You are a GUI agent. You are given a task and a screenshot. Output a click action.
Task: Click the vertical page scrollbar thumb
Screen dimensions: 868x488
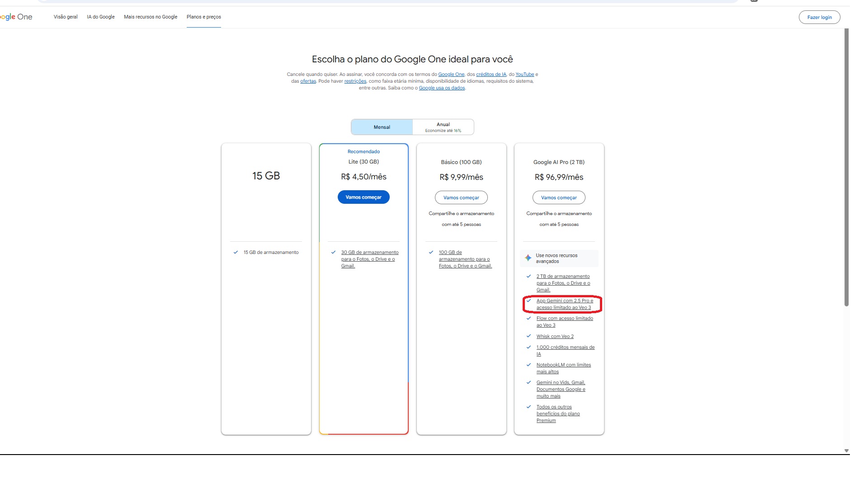click(x=846, y=167)
